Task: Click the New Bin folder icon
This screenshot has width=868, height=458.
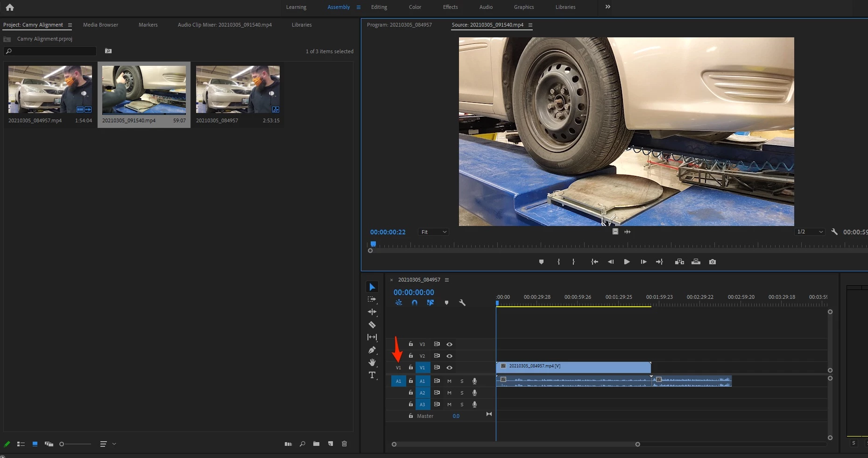Action: click(x=316, y=444)
